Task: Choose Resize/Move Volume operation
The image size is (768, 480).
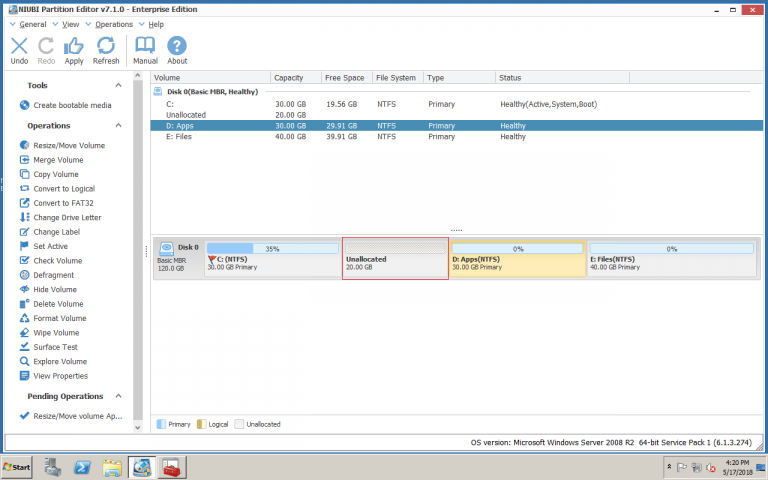Action: (x=62, y=145)
